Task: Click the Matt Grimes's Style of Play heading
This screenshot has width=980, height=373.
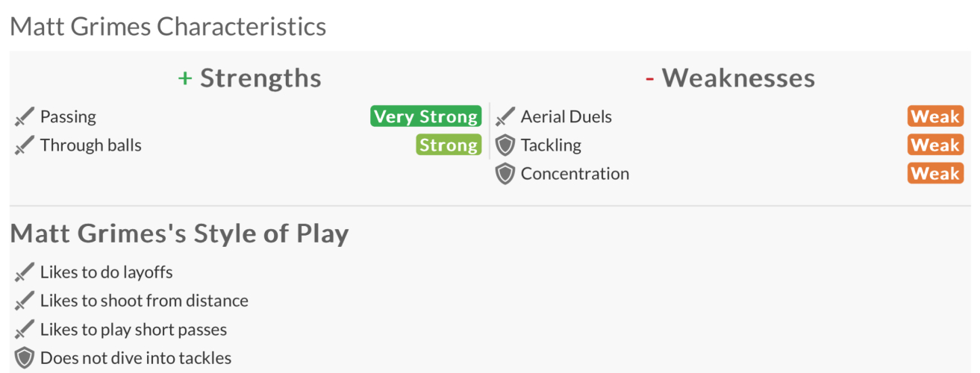Action: 179,234
